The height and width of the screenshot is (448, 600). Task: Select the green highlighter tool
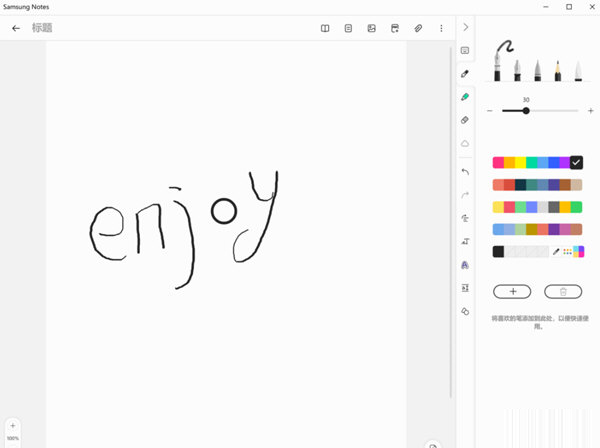(465, 97)
